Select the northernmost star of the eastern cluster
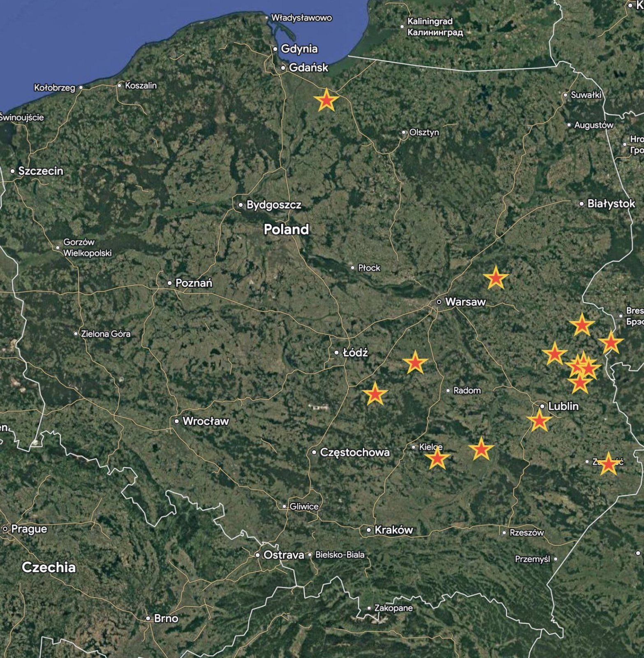Screen dimensions: 644x658 (x=582, y=325)
